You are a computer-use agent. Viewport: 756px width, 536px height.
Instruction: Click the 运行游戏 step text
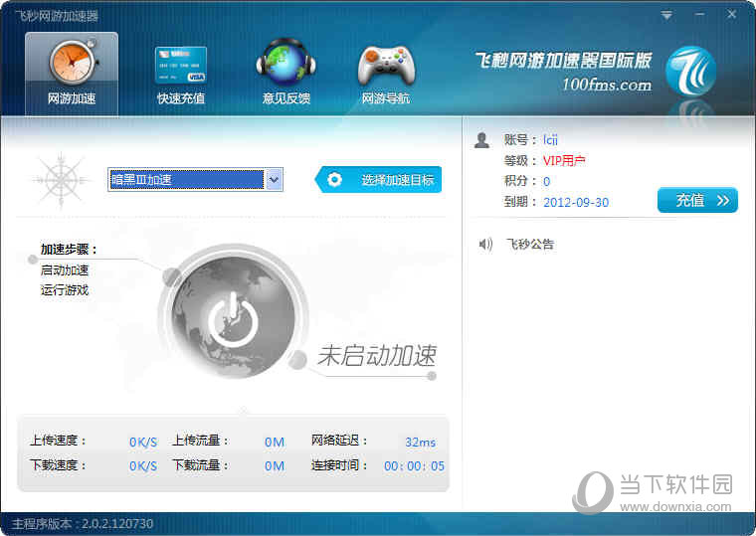(x=65, y=290)
